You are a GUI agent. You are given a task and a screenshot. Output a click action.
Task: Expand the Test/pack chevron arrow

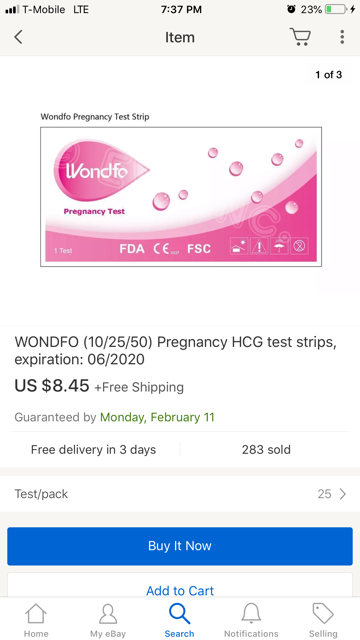click(342, 494)
